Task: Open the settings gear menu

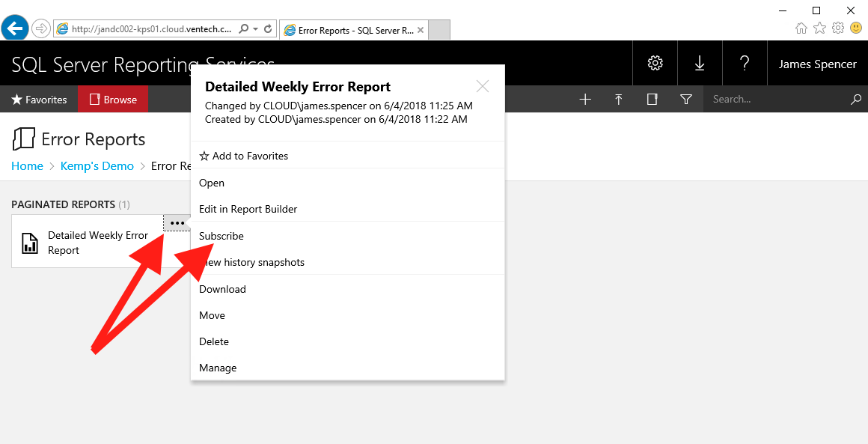Action: coord(655,64)
